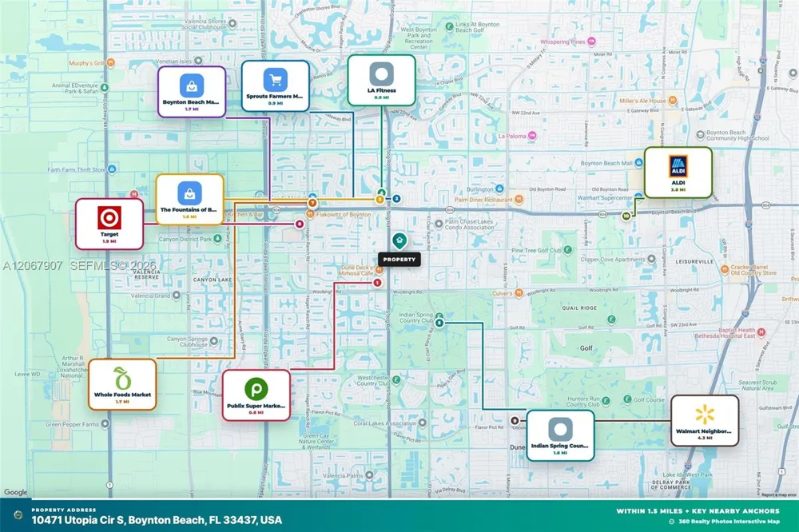
Task: Click the yellow route marker numbered 3
Action: [x=380, y=199]
